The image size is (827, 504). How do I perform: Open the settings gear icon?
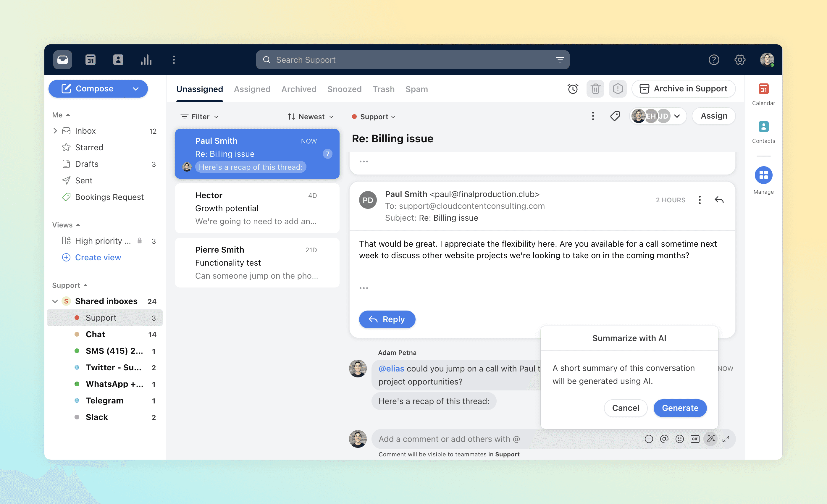pos(740,60)
